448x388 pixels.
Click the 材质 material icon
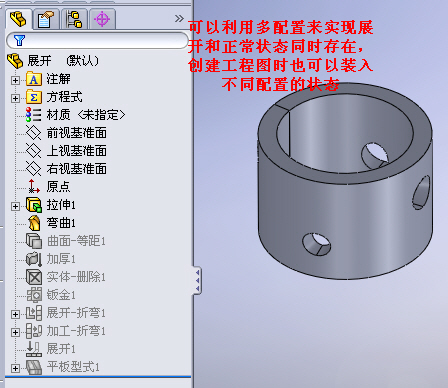click(x=33, y=115)
